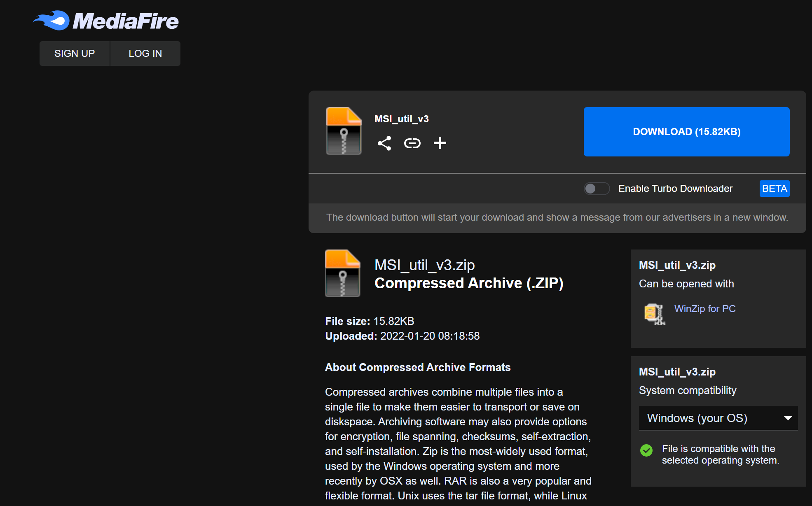Click the plus add-to-account icon

pyautogui.click(x=440, y=143)
